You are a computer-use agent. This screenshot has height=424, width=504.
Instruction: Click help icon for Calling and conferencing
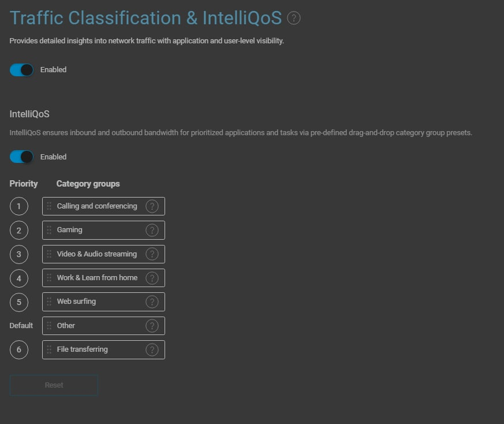point(152,206)
